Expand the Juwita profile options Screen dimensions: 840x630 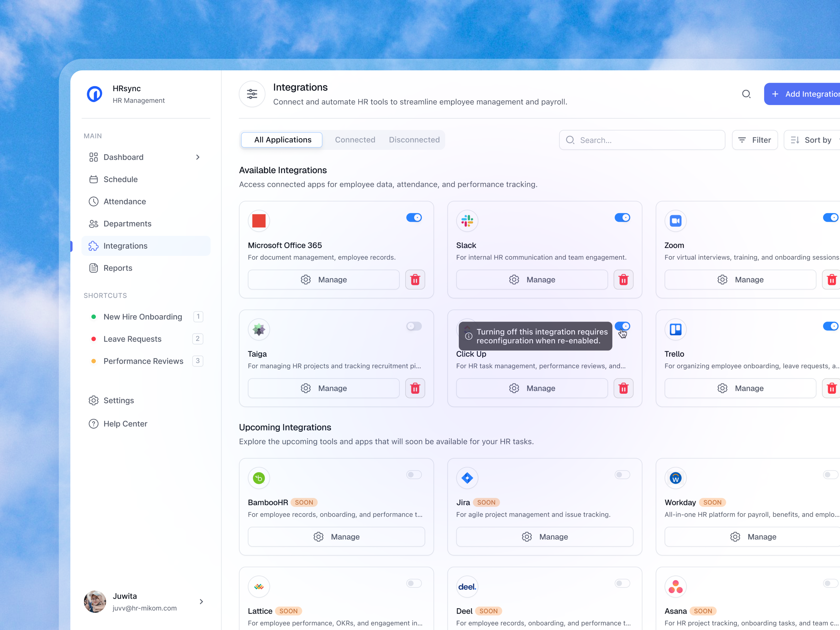tap(201, 602)
